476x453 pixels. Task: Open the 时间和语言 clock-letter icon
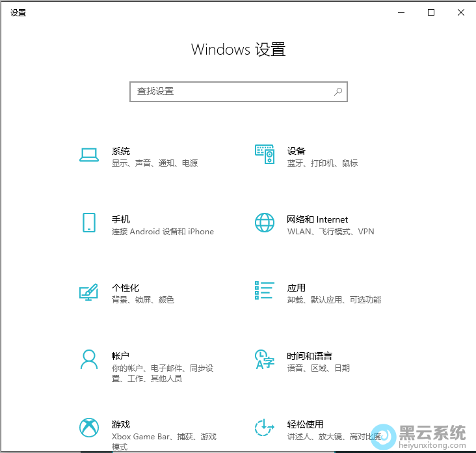click(265, 359)
